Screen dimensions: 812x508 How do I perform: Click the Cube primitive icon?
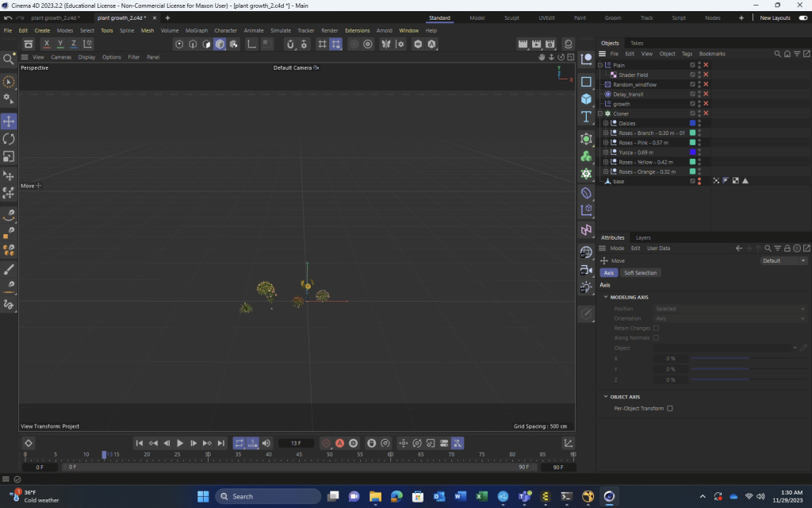click(586, 99)
